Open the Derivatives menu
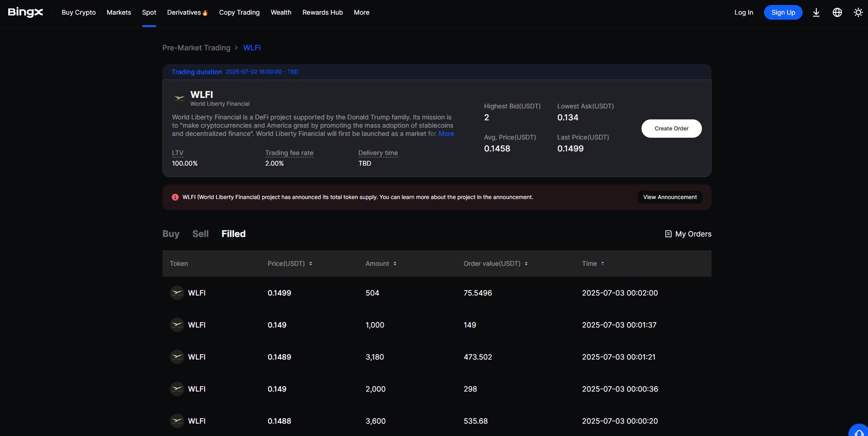The width and height of the screenshot is (868, 436). (x=184, y=12)
